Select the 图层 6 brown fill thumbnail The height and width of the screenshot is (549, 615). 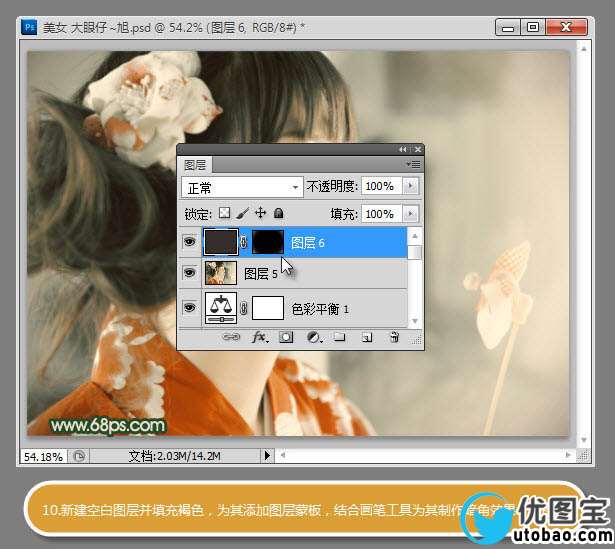221,242
